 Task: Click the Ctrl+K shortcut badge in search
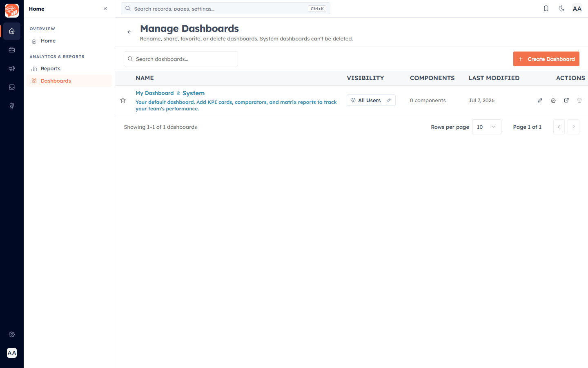coord(317,9)
